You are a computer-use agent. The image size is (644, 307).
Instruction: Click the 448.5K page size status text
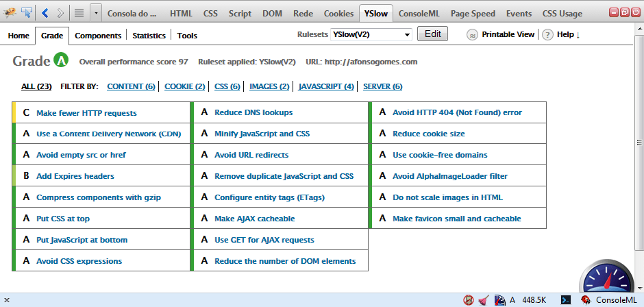(534, 300)
